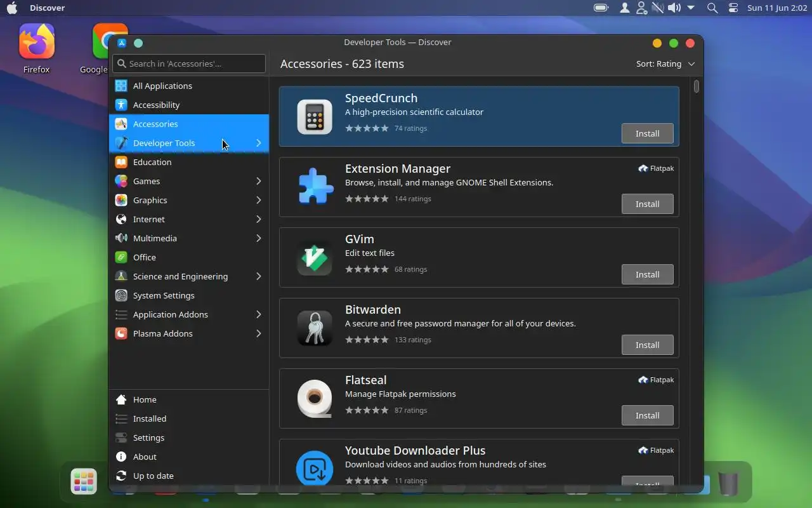
Task: Expand the Games subcategories chevron
Action: point(259,181)
